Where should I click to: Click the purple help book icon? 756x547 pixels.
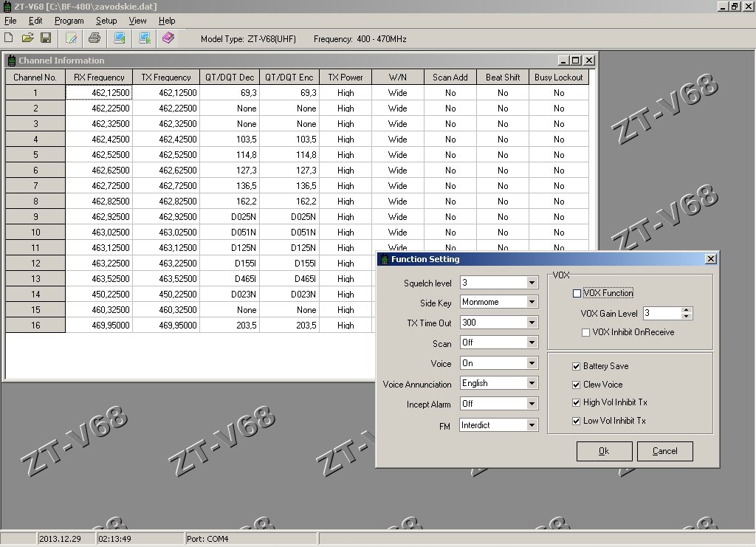(x=168, y=38)
